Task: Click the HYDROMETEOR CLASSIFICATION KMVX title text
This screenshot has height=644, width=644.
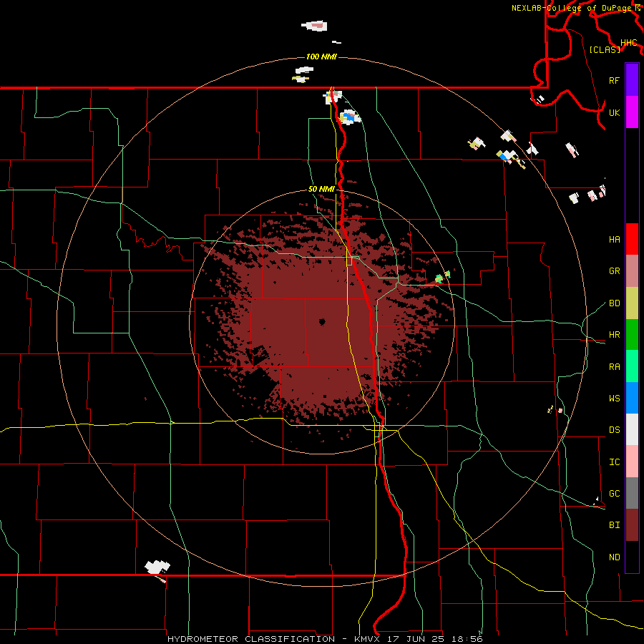Action: tap(325, 639)
